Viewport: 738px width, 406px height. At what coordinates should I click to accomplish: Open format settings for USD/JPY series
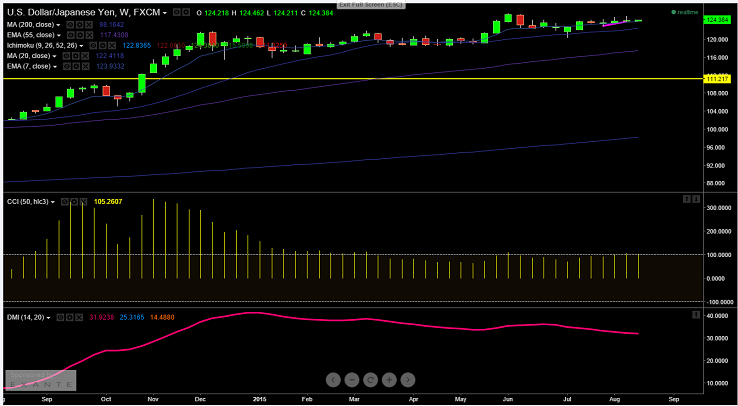(x=186, y=13)
